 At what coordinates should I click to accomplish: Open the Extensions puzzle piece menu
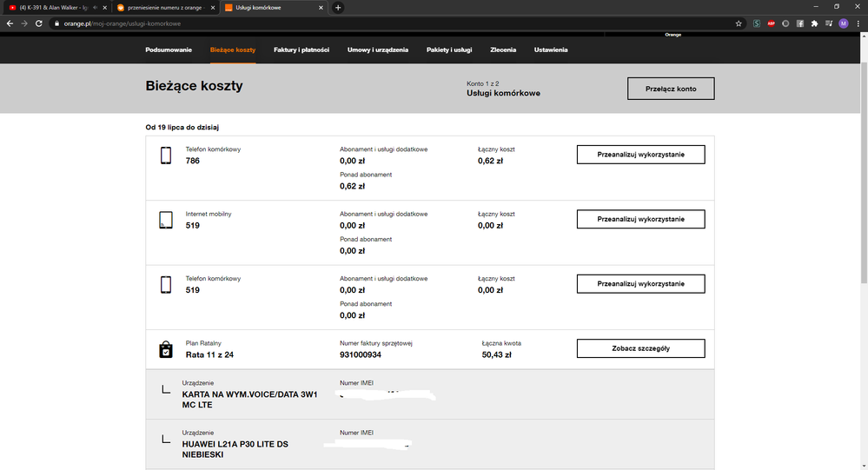pyautogui.click(x=814, y=23)
